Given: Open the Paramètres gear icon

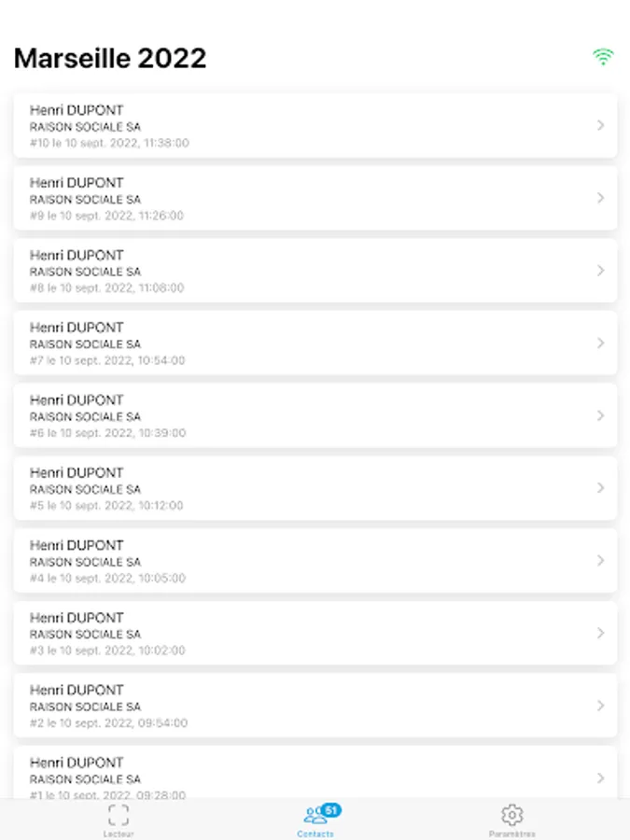Looking at the screenshot, I should pos(512,815).
